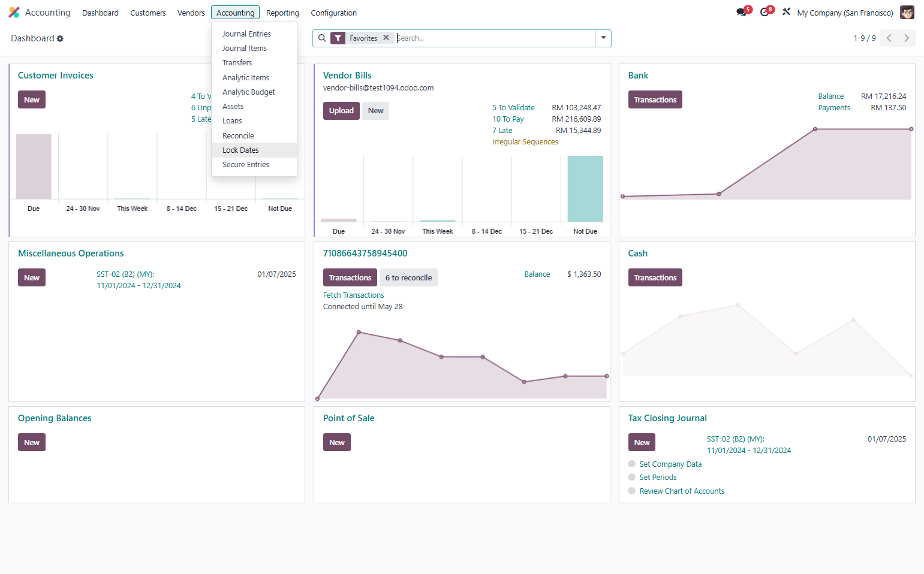This screenshot has width=924, height=574.
Task: Open the Configuration menu
Action: point(334,13)
